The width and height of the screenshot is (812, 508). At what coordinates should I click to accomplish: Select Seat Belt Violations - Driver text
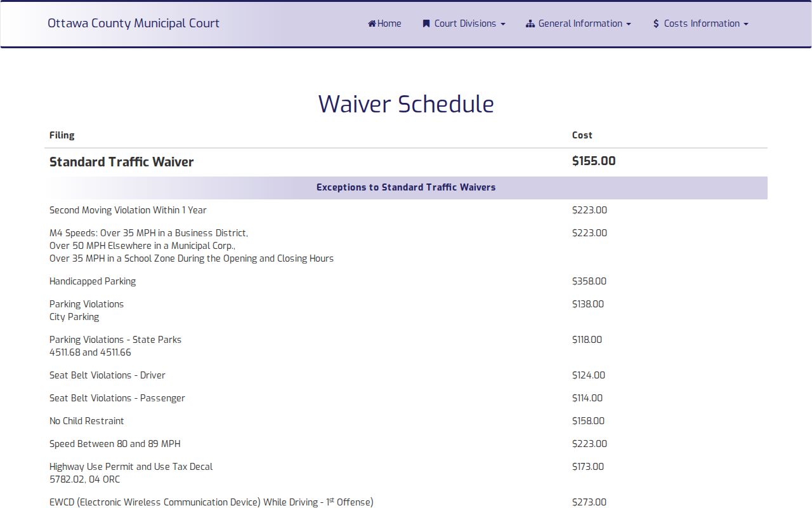[x=107, y=375]
